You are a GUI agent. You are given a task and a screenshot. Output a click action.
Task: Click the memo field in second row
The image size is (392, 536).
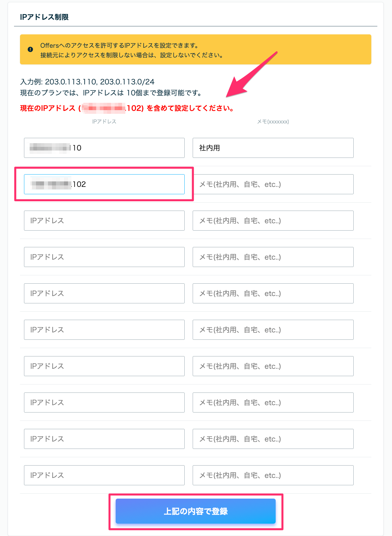point(273,184)
